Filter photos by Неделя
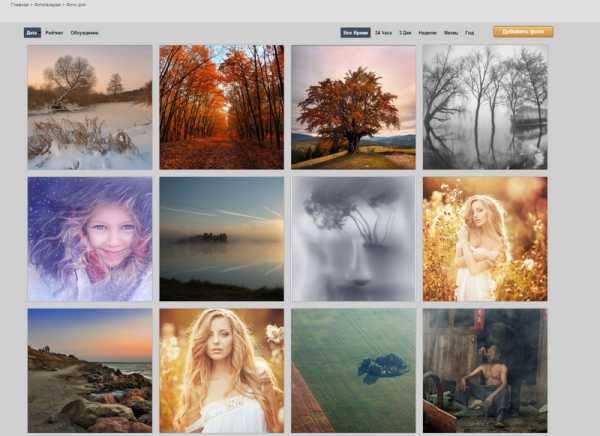The height and width of the screenshot is (436, 600). pyautogui.click(x=427, y=33)
